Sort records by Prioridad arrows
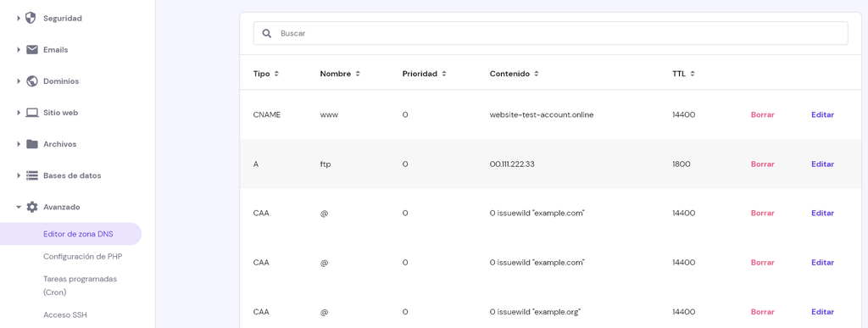The image size is (868, 328). click(443, 74)
